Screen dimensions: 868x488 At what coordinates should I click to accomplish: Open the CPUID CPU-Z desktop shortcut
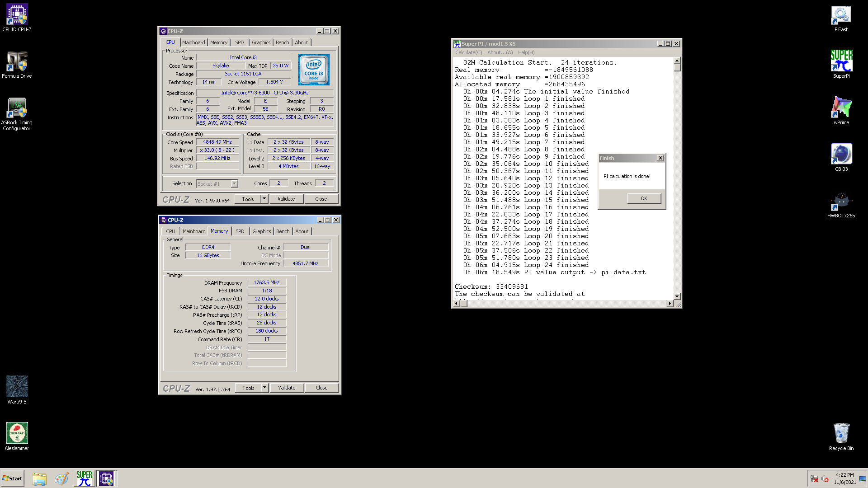(17, 18)
